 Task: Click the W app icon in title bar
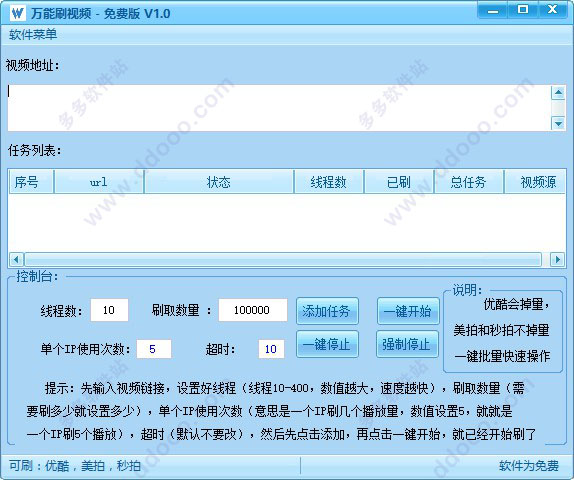[17, 13]
